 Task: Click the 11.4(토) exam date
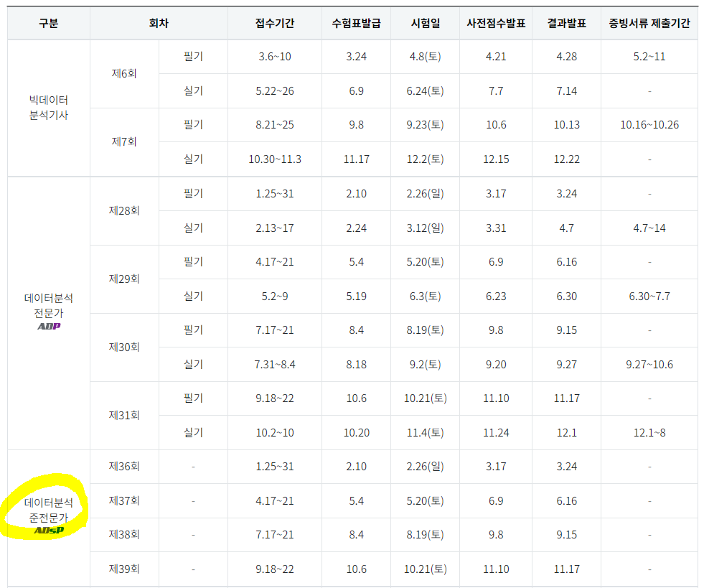point(425,433)
